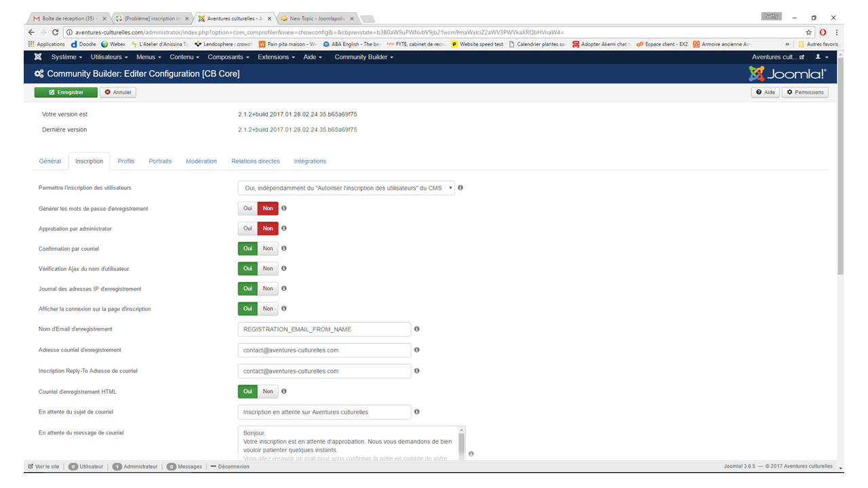Expand the Système menu

(x=66, y=57)
